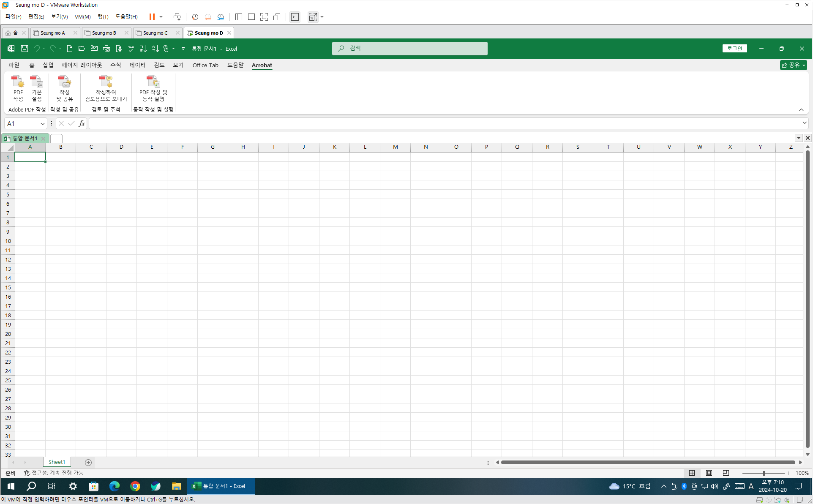Click sort ascending icon in quick access toolbar
The width and height of the screenshot is (813, 504).
[x=143, y=49]
